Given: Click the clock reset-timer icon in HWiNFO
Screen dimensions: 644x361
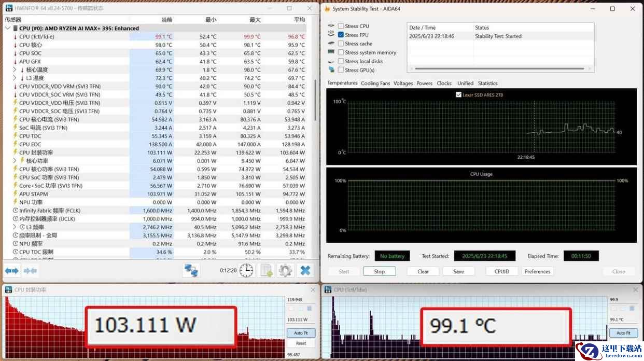Looking at the screenshot, I should (x=246, y=270).
